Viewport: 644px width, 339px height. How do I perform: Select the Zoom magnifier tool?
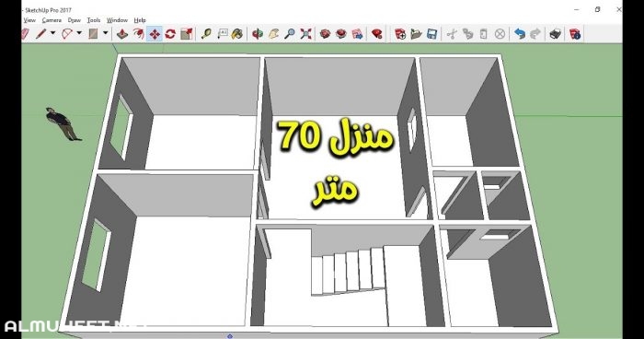pyautogui.click(x=290, y=34)
